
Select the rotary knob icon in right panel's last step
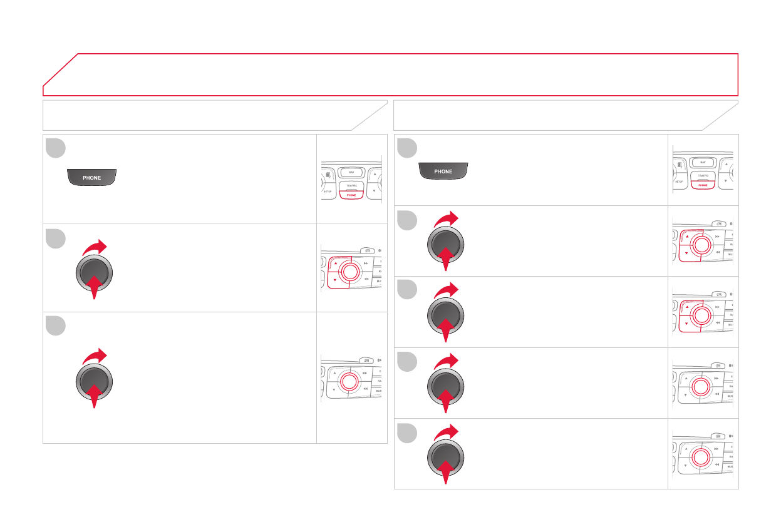(445, 459)
